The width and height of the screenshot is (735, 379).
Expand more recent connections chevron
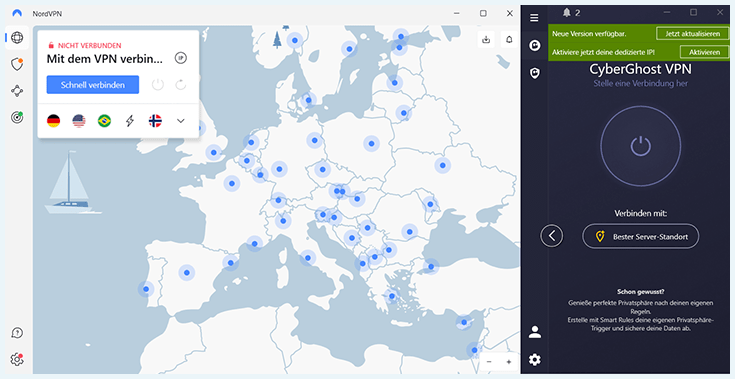(x=181, y=121)
